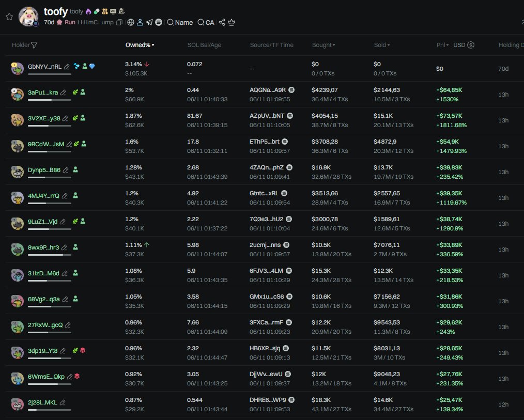Click the red stack badge on 6WmsE...Qkp

77,376
